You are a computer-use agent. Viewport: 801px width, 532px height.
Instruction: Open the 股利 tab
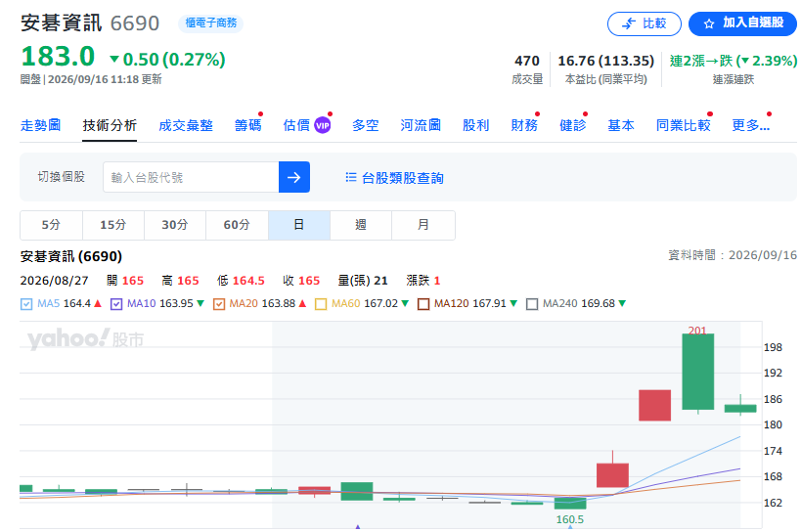(x=475, y=125)
